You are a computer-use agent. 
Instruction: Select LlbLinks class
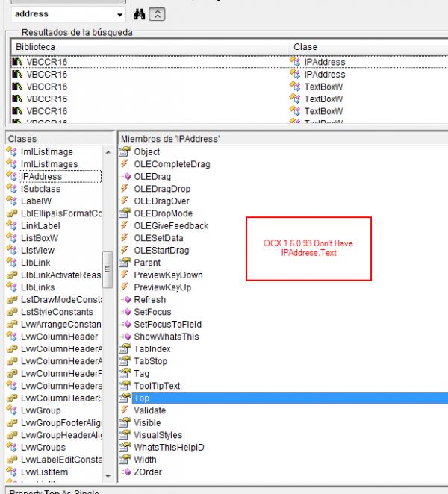tap(38, 287)
